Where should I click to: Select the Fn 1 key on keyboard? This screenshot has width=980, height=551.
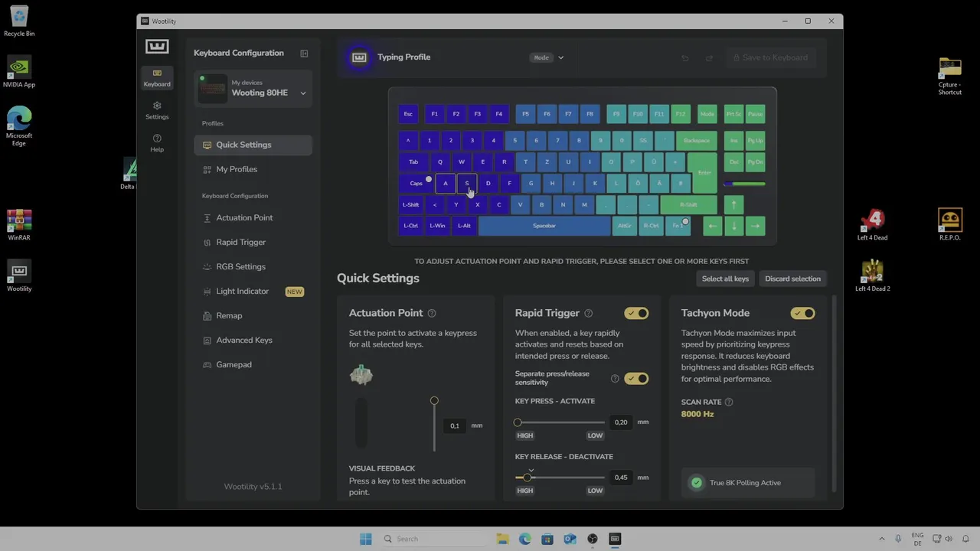pos(678,226)
